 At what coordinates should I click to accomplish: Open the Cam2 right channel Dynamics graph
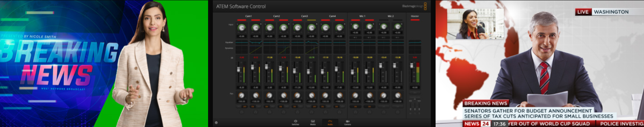[283, 50]
